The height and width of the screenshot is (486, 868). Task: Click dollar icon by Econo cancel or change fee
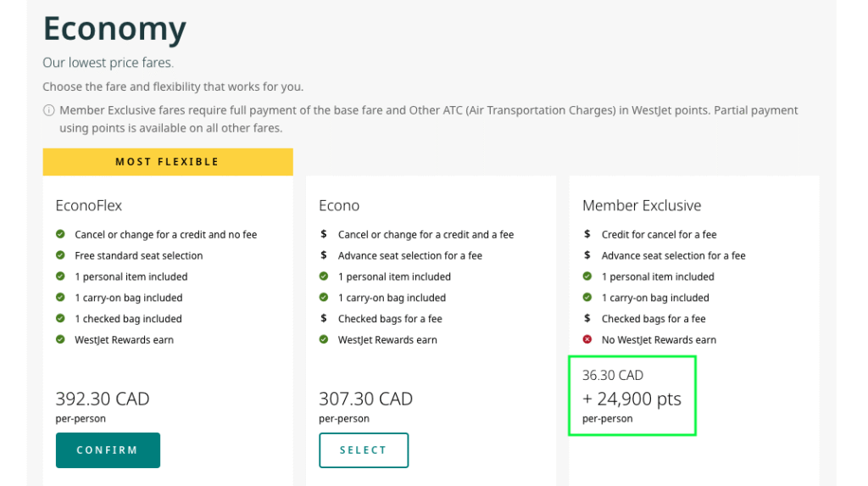coord(324,234)
